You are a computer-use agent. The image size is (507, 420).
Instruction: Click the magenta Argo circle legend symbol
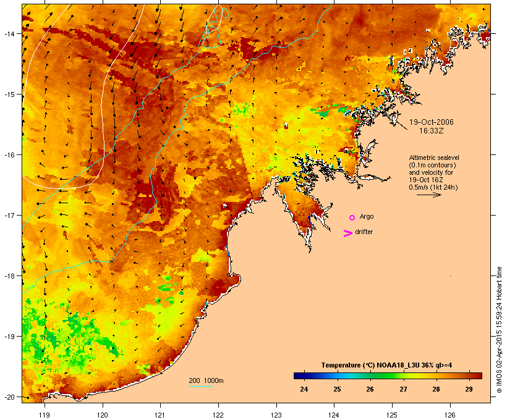tap(352, 217)
